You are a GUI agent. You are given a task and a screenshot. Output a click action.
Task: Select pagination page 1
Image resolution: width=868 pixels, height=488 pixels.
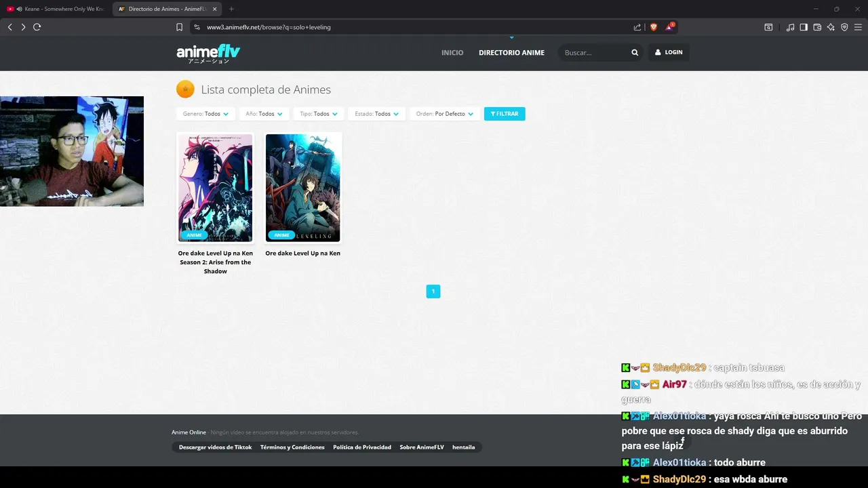[x=433, y=291]
